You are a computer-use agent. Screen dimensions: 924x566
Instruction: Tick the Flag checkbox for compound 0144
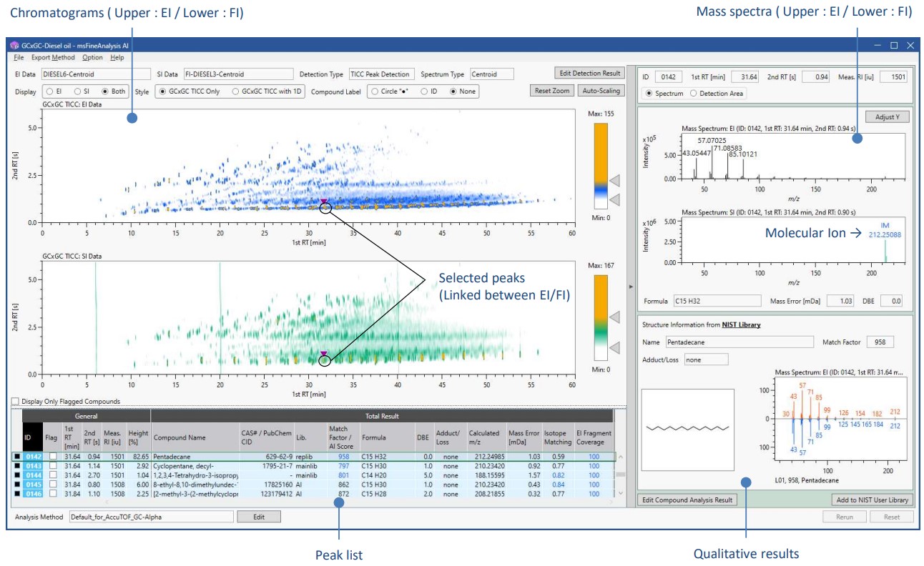(51, 475)
